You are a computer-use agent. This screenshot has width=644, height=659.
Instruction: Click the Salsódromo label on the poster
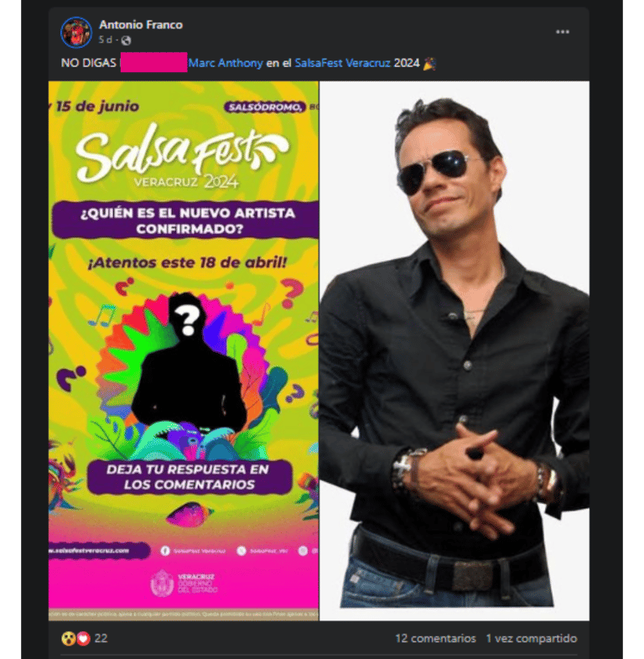click(x=265, y=107)
